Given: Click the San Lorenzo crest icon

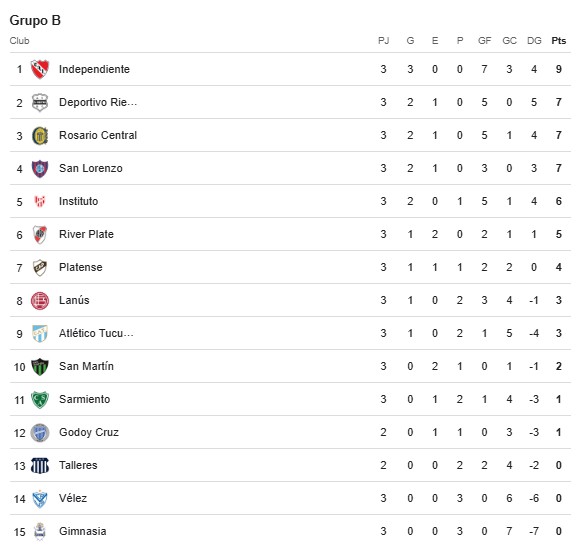Looking at the screenshot, I should point(40,168).
